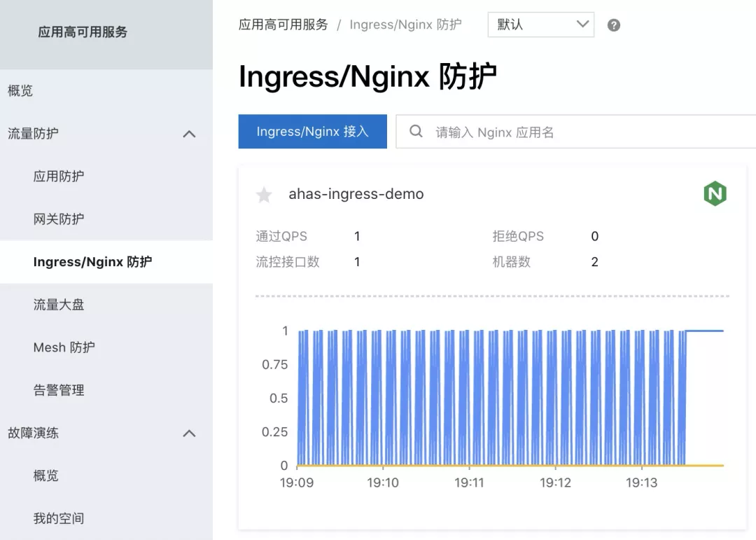Open 应用防护 from the sidebar
The width and height of the screenshot is (756, 540).
(x=59, y=176)
